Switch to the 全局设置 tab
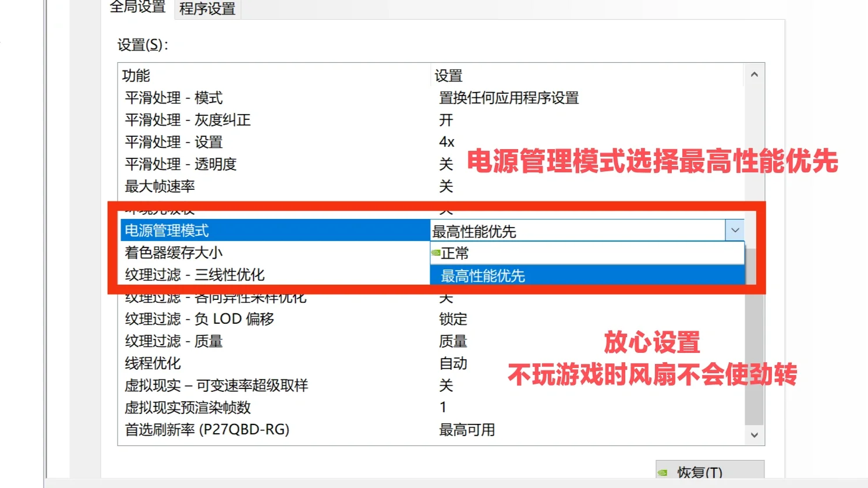This screenshot has height=488, width=868. (137, 7)
